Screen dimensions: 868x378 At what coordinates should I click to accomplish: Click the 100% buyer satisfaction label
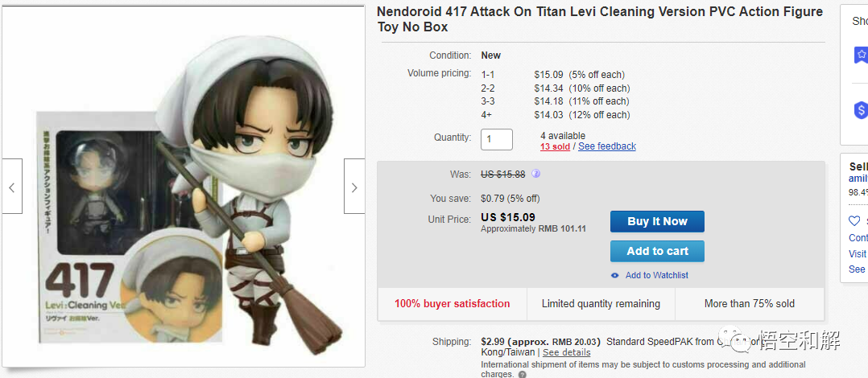click(x=452, y=304)
